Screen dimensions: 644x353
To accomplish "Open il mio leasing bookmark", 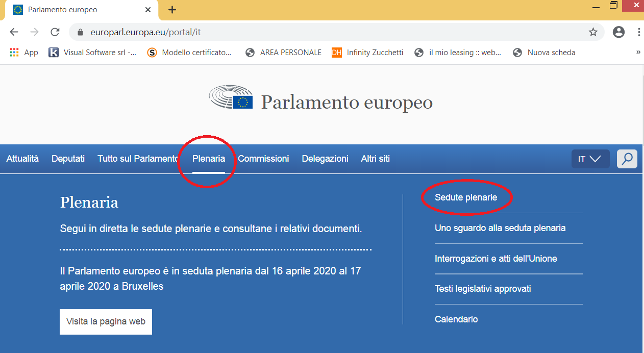I will pos(458,53).
